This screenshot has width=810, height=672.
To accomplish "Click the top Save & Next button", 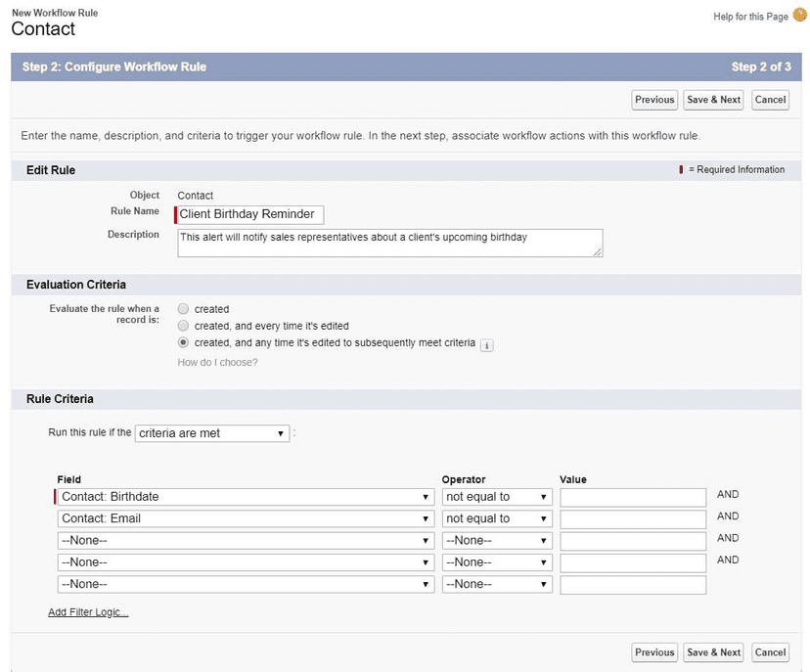I will click(x=713, y=99).
